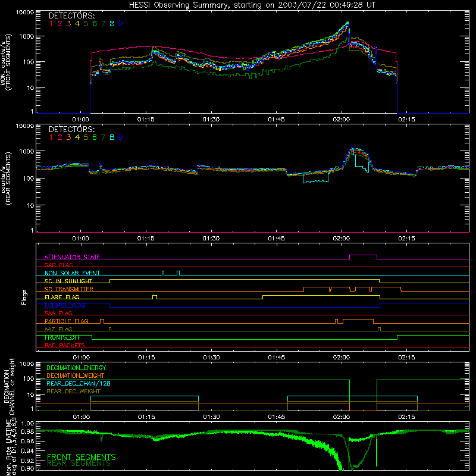Click the vertical 'Flags' axis label

click(x=24, y=297)
